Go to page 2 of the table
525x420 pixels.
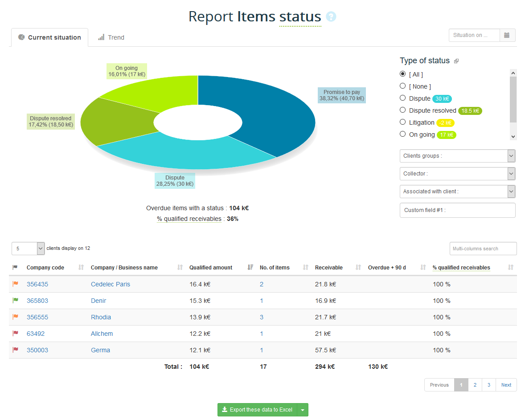point(475,385)
